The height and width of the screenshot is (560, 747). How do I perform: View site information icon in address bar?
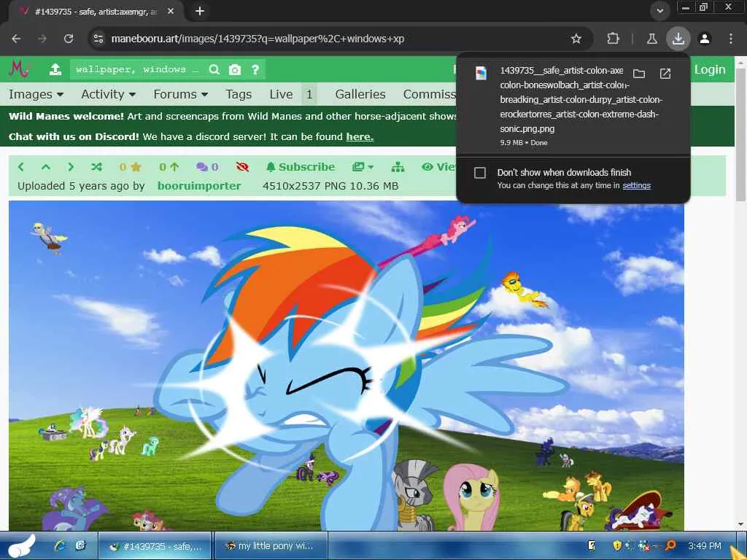pos(98,39)
